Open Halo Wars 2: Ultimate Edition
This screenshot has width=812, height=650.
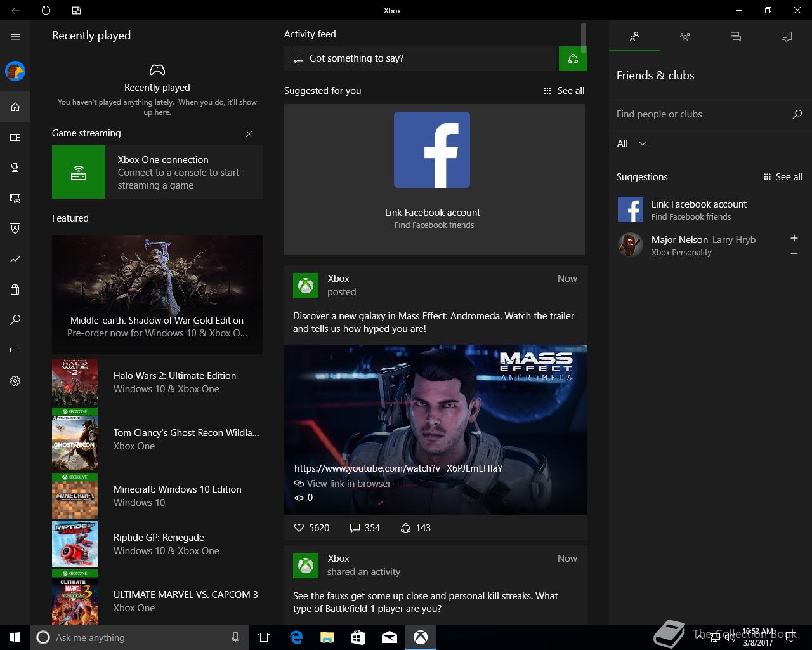[x=157, y=382]
